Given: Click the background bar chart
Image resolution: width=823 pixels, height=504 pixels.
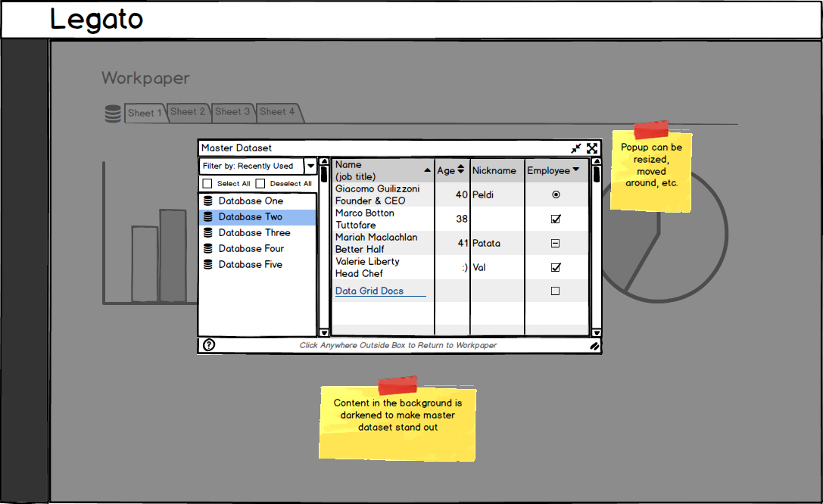Looking at the screenshot, I should click(x=150, y=233).
